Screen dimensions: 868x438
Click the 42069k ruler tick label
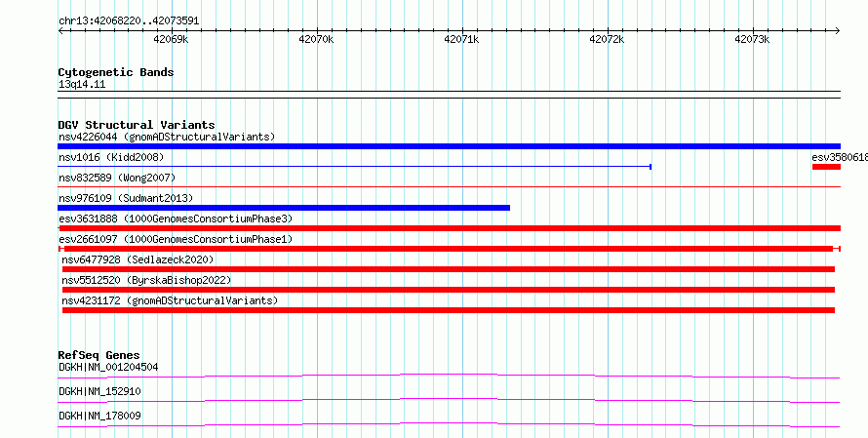click(171, 39)
